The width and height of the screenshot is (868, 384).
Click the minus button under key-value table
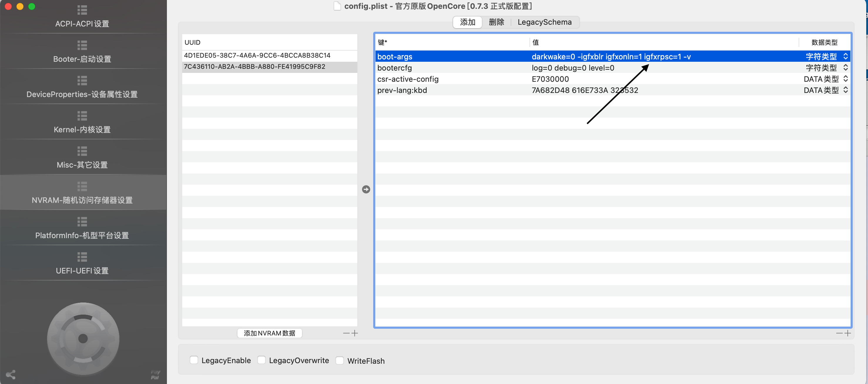(839, 333)
